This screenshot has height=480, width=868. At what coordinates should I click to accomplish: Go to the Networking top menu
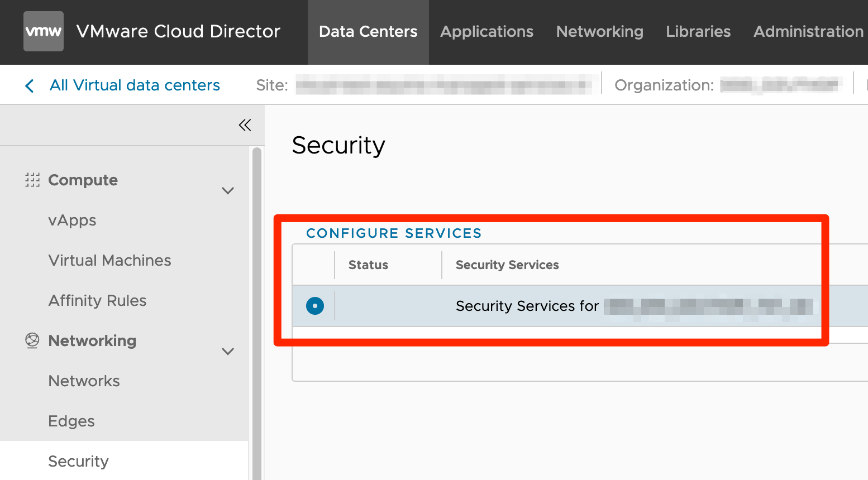(x=599, y=32)
